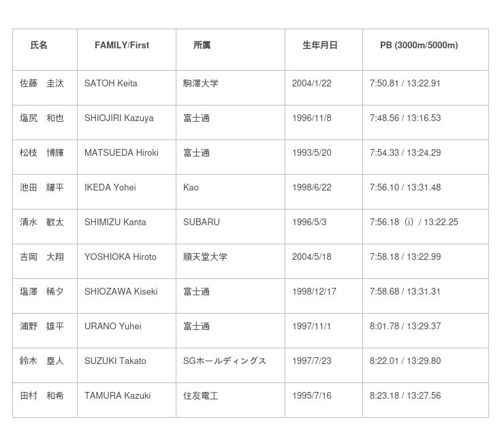Click the SGホールディングス affiliation cell

pyautogui.click(x=225, y=361)
